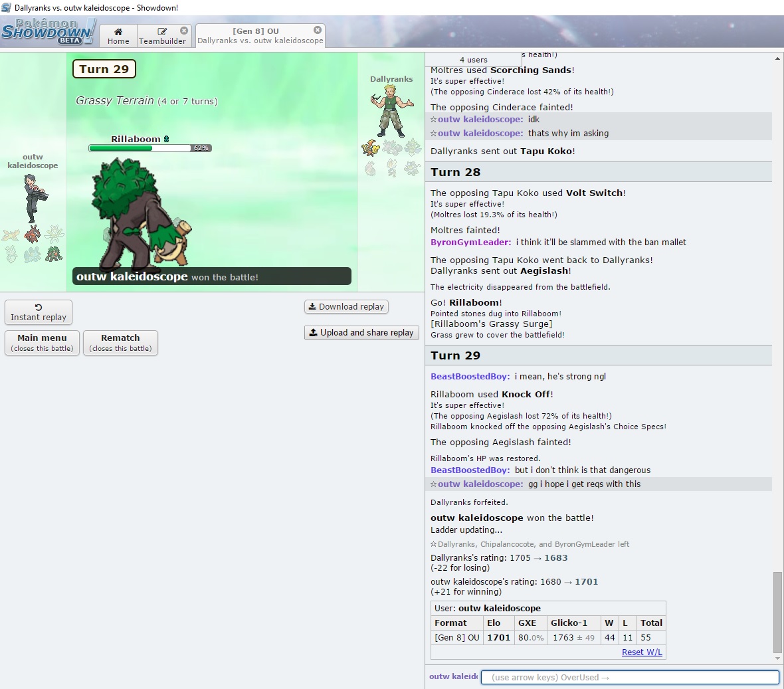This screenshot has width=784, height=689.
Task: Close the Dallyranks vs. outw kaleidoscope battle tab
Action: pos(318,30)
